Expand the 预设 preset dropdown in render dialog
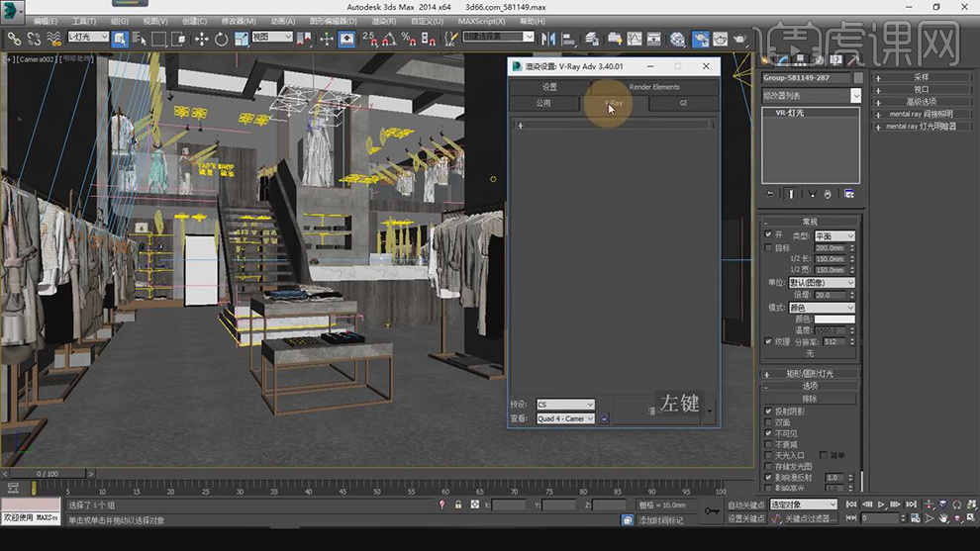980x551 pixels. pos(565,405)
